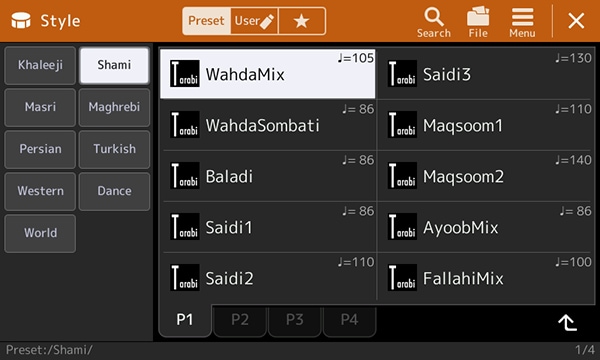Select the World category button
600x360 pixels.
point(40,233)
